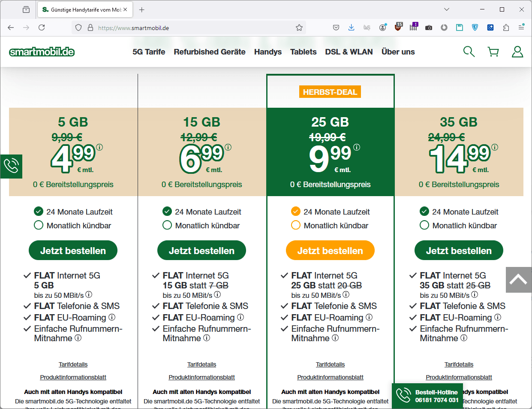The image size is (532, 409).
Task: Open Tarifdetails for the 25 GB tariff
Action: (x=330, y=364)
